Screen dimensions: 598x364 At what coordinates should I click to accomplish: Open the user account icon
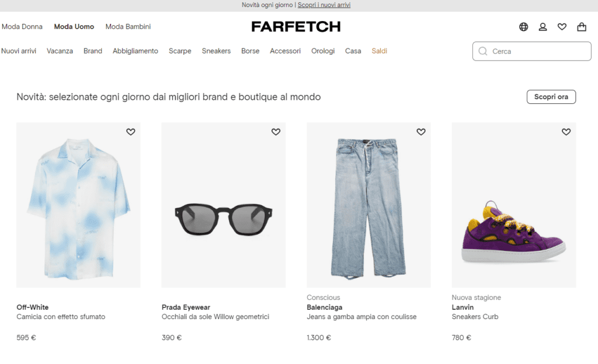[x=543, y=27]
